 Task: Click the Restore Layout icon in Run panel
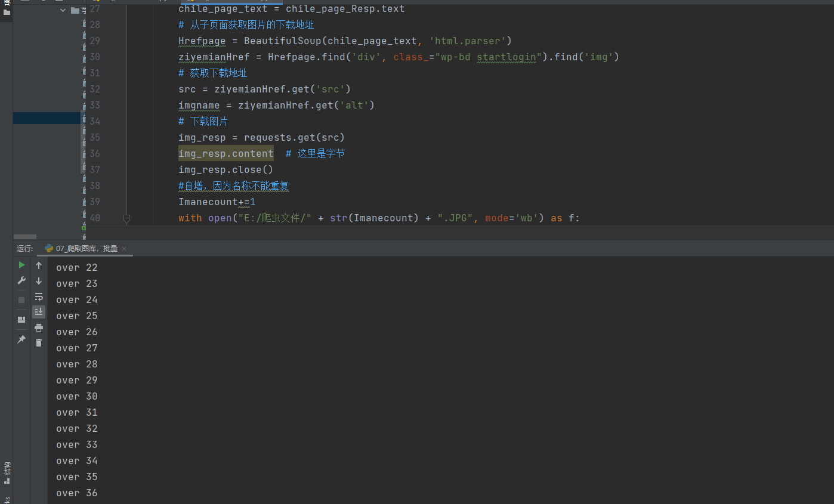coord(21,320)
